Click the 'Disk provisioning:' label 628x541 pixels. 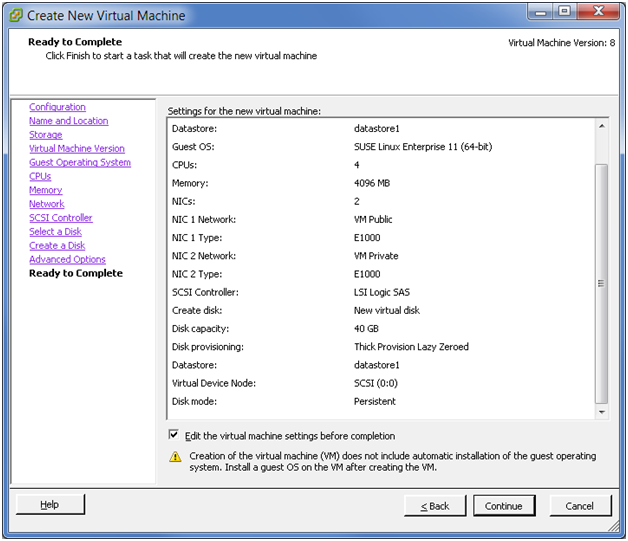coord(207,347)
